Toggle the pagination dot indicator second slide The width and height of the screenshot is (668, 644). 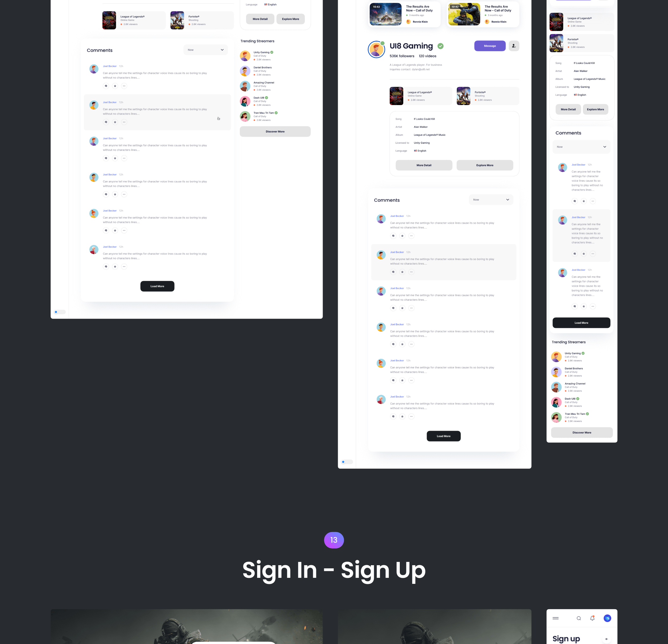pos(60,311)
